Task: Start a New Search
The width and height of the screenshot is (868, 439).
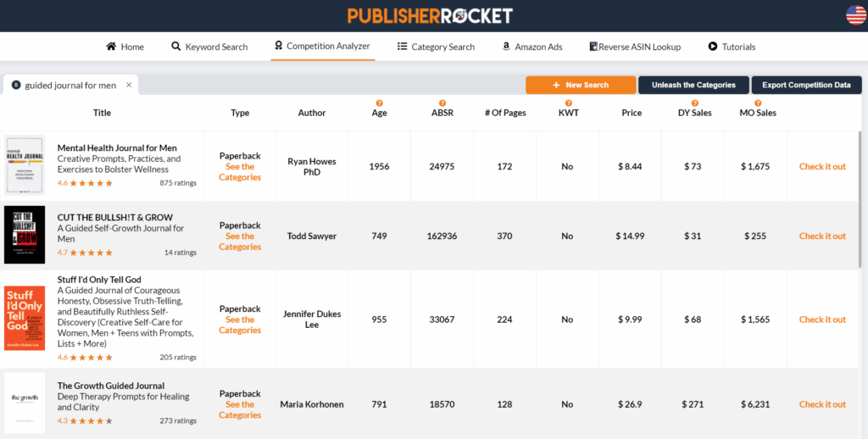Action: (580, 85)
